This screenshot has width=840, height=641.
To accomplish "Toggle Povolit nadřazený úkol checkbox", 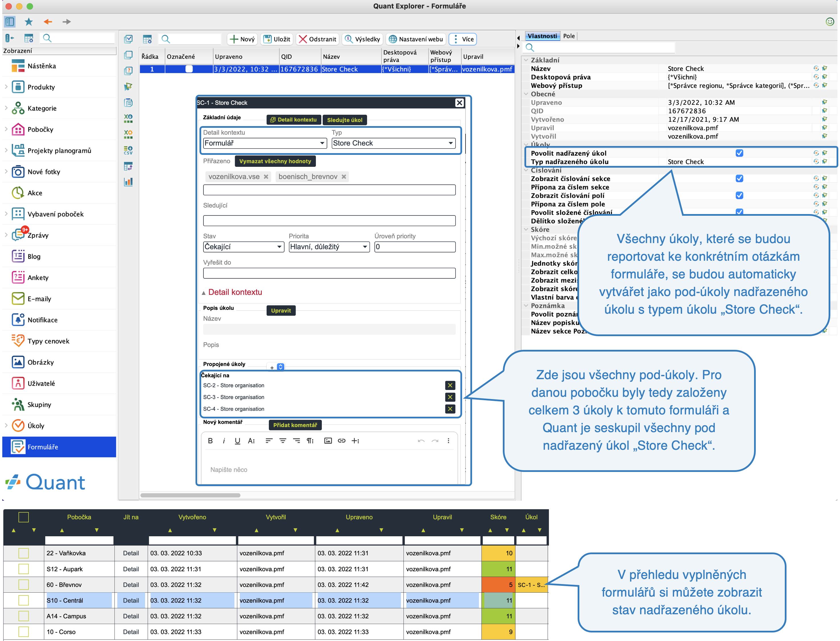I will click(x=739, y=153).
